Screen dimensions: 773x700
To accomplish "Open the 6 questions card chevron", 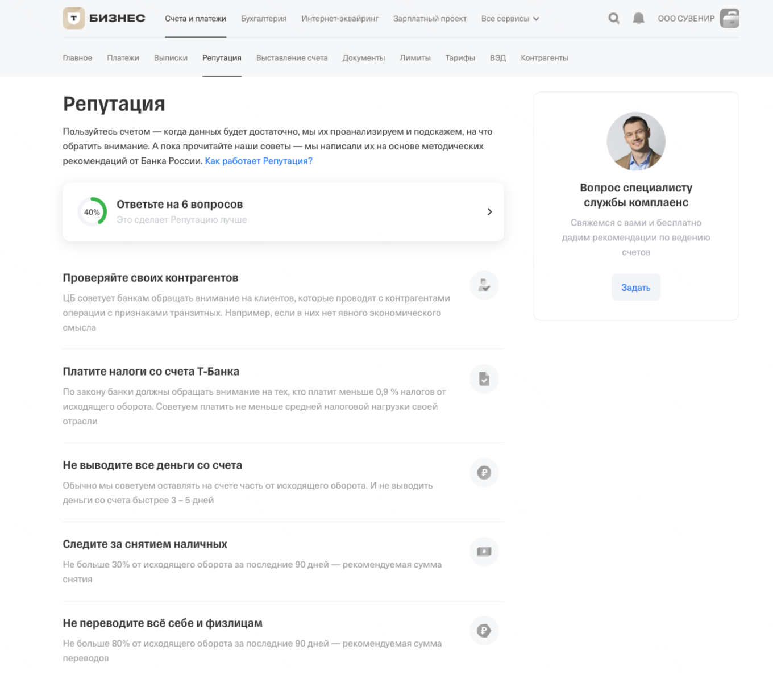I will (x=489, y=212).
